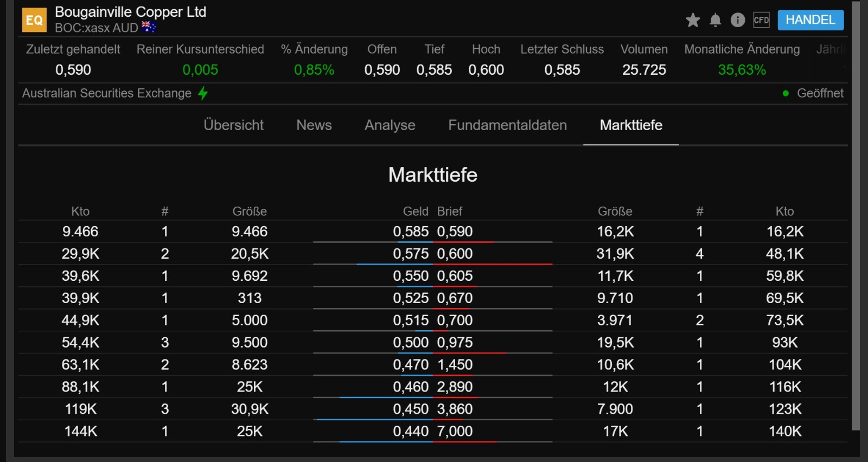
Task: Click the Zuletzt gehandelt value 0,590
Action: tap(73, 70)
